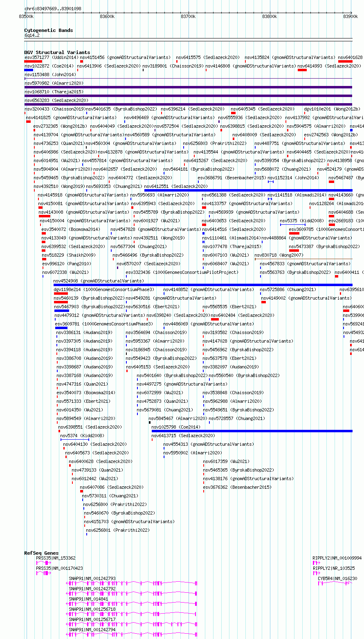Open variant nsv1025798 (Coe2014) label
Screen dimensions: 364x639
[176, 427]
